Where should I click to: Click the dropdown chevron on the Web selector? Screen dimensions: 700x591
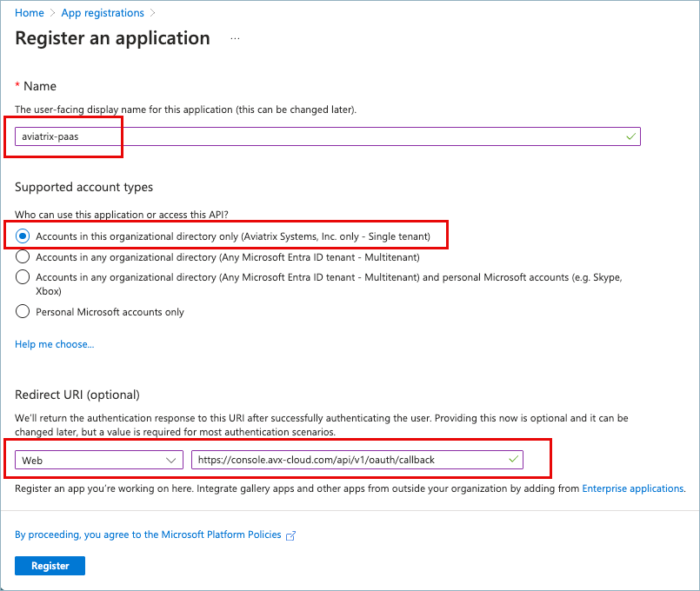click(172, 459)
